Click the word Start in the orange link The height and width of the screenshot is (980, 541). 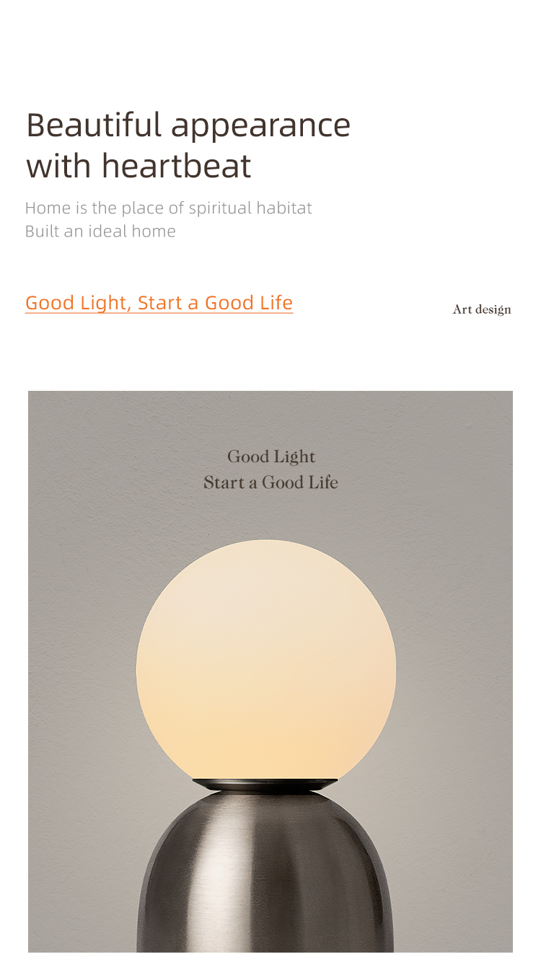160,303
